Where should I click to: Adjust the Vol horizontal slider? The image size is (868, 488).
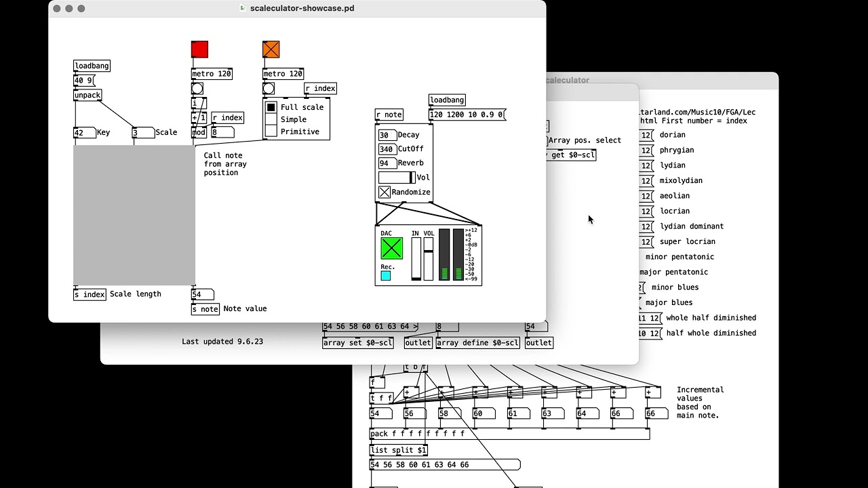point(397,178)
